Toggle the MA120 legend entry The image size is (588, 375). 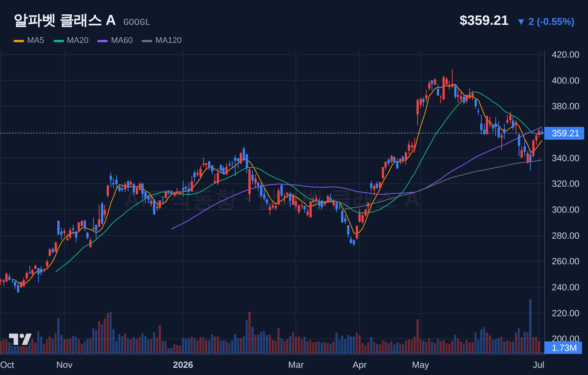pos(162,40)
